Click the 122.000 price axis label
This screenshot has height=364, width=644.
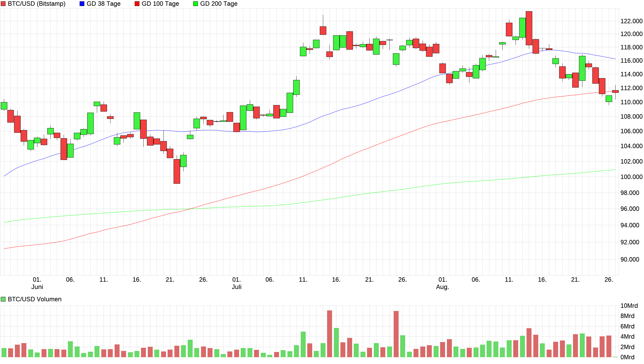(x=631, y=21)
